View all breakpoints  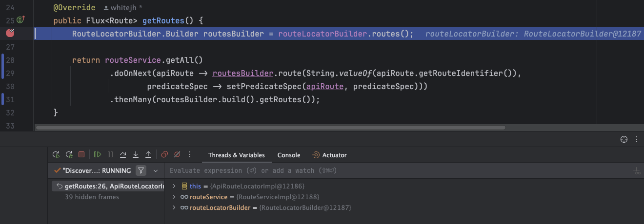[x=164, y=155]
